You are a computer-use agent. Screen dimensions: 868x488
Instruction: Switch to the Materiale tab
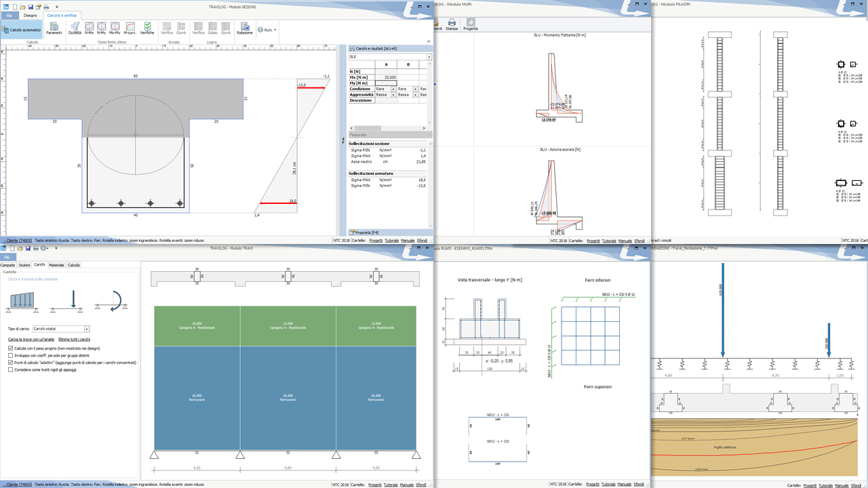tap(56, 265)
